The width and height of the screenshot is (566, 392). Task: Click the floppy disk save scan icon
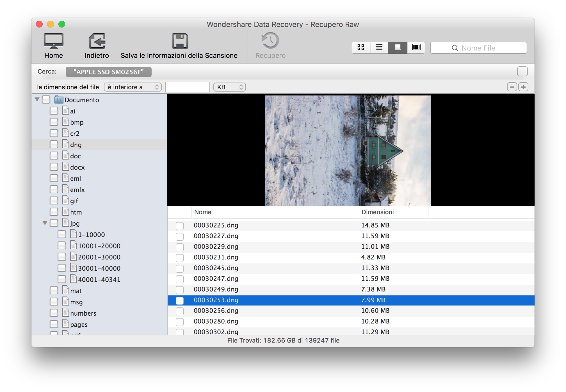click(180, 41)
